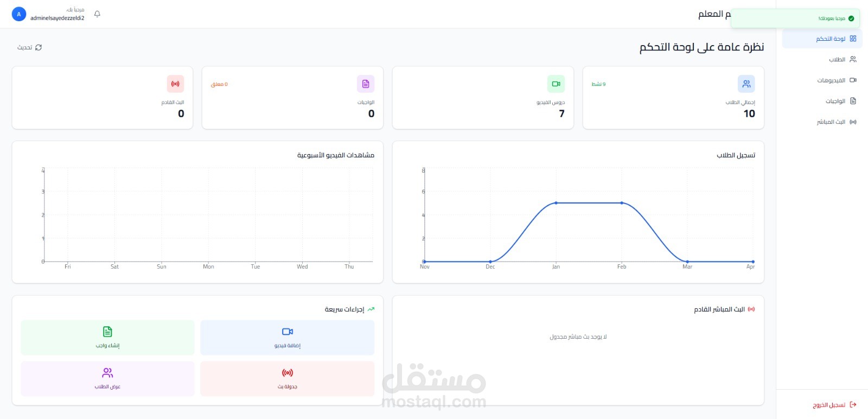
Task: Click the عرض الطلاب quick action button
Action: coord(107,379)
